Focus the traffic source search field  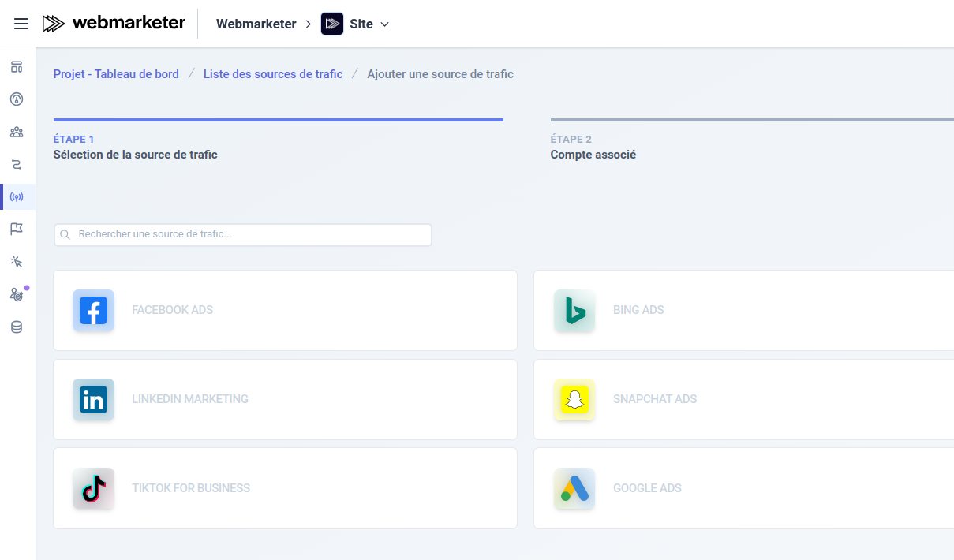[x=243, y=234]
